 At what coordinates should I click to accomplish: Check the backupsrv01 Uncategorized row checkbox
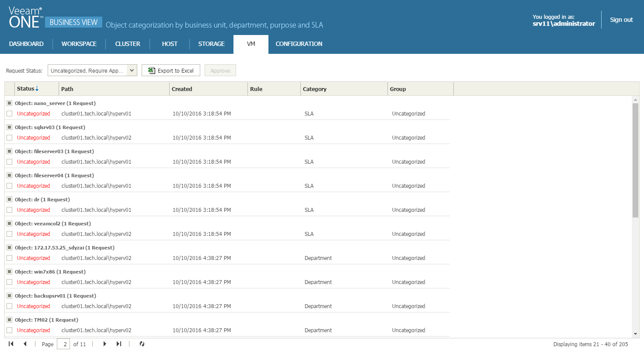[x=10, y=306]
